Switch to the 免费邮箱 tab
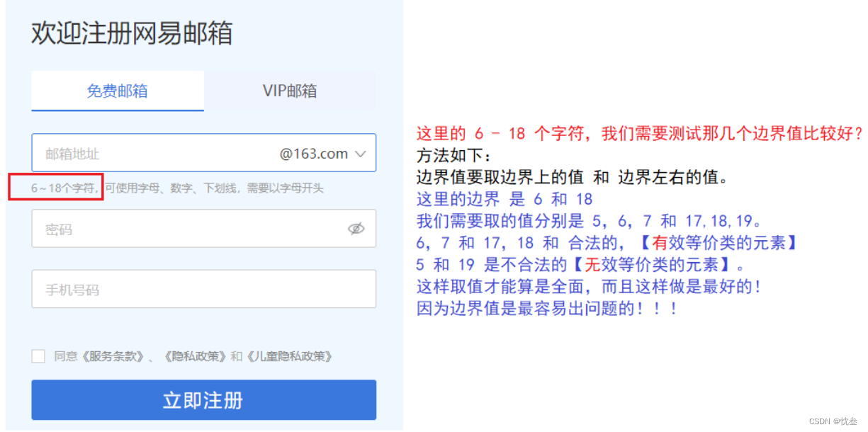The width and height of the screenshot is (868, 432). click(x=118, y=91)
